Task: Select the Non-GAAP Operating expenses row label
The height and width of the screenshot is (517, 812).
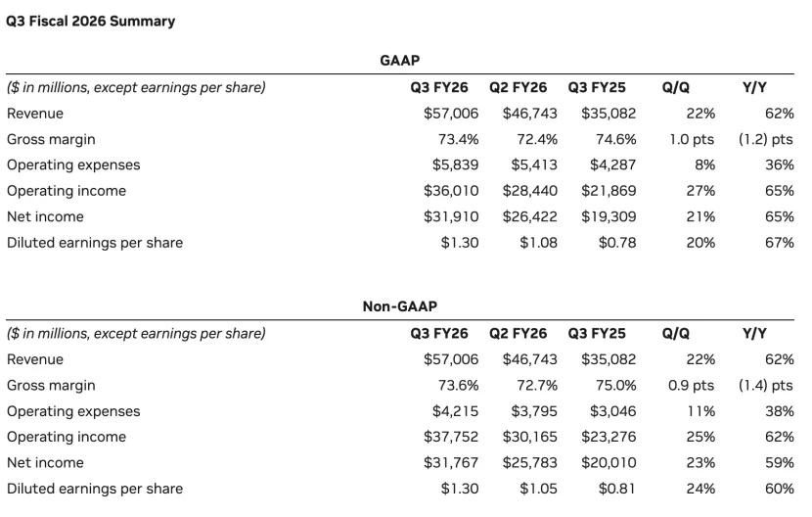Action: 73,411
